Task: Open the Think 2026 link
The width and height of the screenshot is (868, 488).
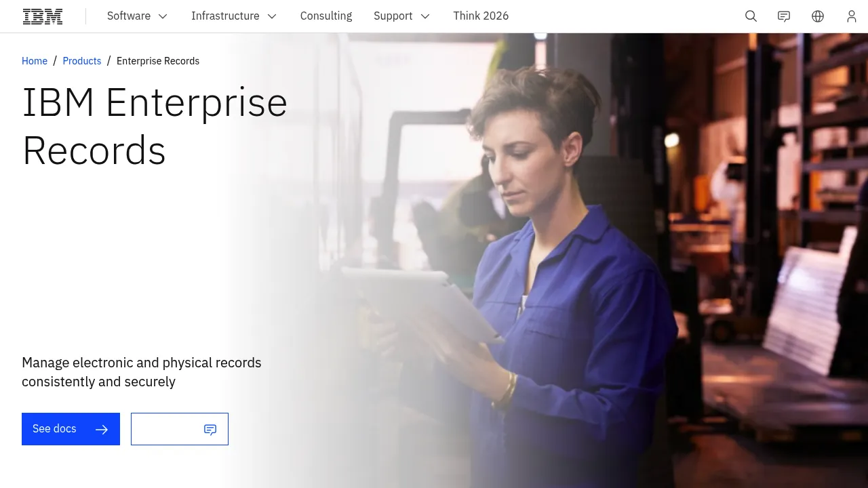Action: [481, 16]
